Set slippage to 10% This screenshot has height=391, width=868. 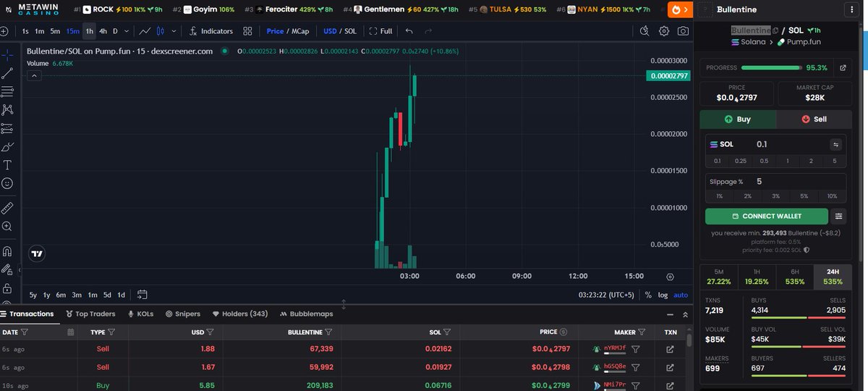(832, 196)
